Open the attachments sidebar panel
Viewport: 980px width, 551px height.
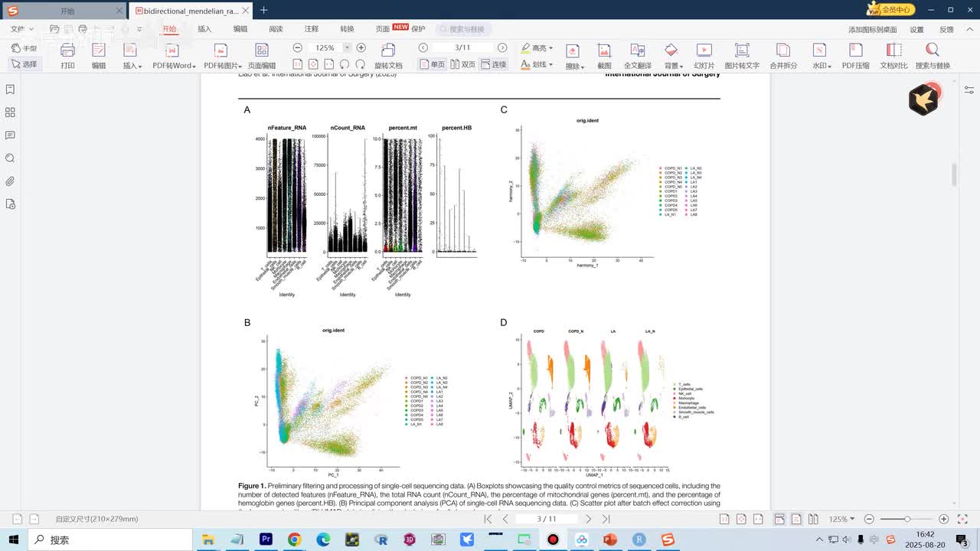point(10,181)
